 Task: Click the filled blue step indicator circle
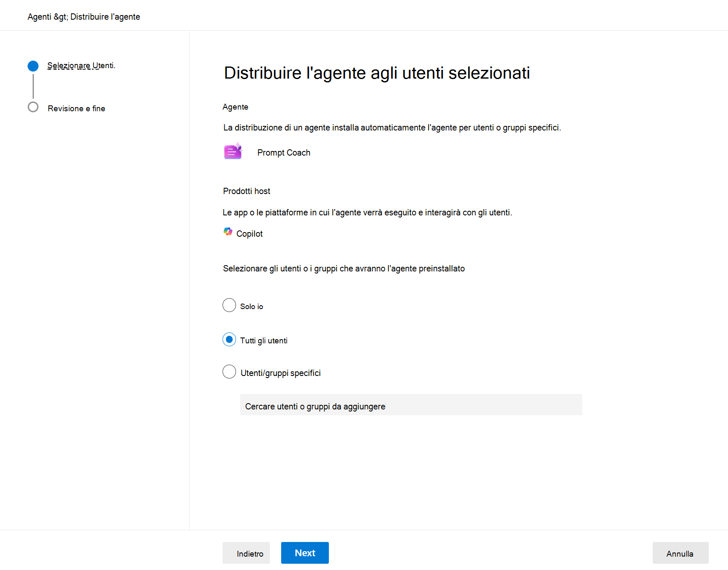pyautogui.click(x=33, y=66)
